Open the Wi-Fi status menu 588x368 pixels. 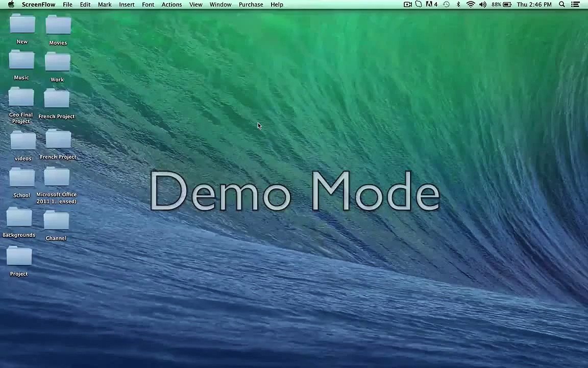click(470, 5)
